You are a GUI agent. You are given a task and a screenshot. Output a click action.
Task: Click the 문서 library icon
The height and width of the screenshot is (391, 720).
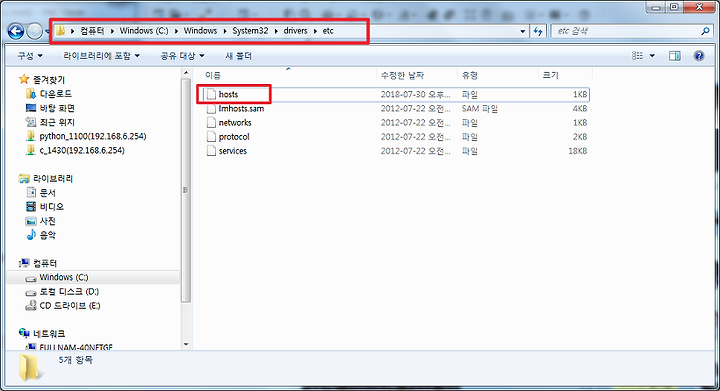(31, 192)
